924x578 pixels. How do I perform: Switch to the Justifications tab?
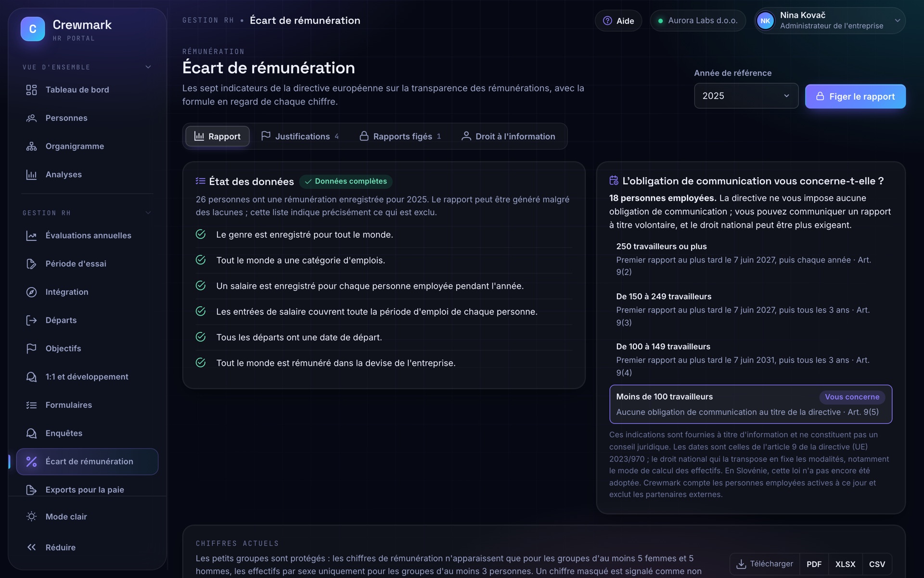[299, 136]
